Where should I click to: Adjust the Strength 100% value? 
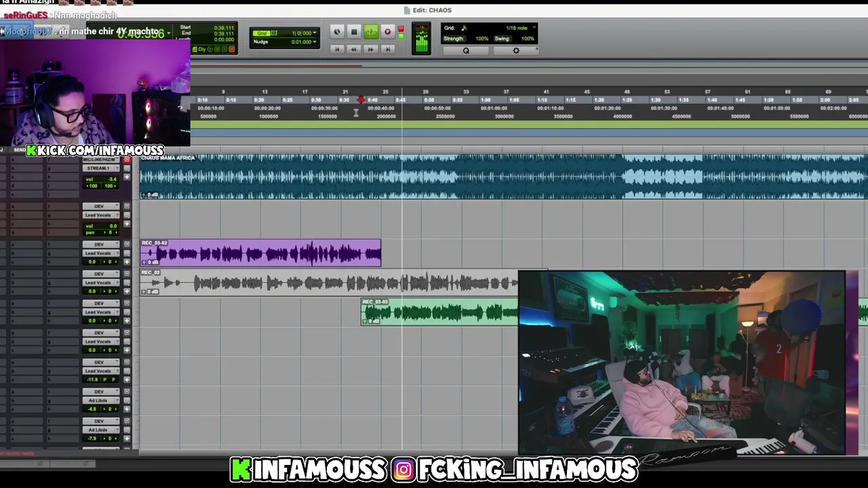[481, 39]
